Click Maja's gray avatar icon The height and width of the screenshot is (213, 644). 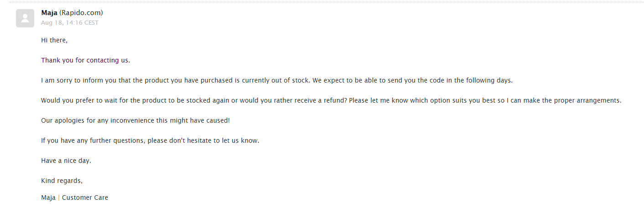25,18
